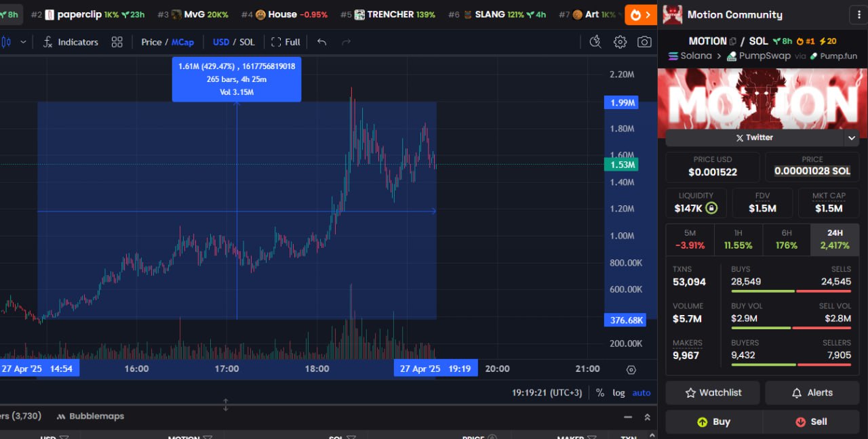Open the PumpSwap DEX link
This screenshot has height=439, width=868.
(x=759, y=56)
